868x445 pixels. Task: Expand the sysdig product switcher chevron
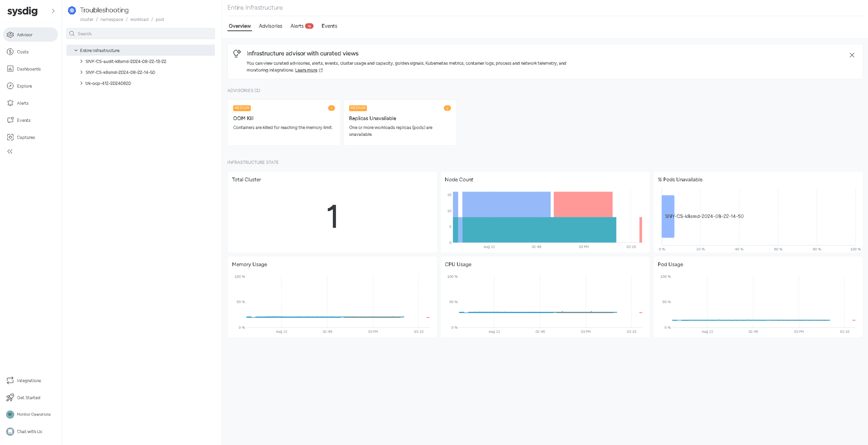coord(53,11)
